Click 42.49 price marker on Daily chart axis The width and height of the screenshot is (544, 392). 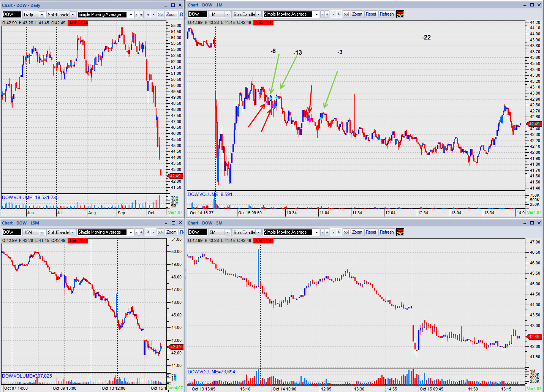pyautogui.click(x=175, y=176)
